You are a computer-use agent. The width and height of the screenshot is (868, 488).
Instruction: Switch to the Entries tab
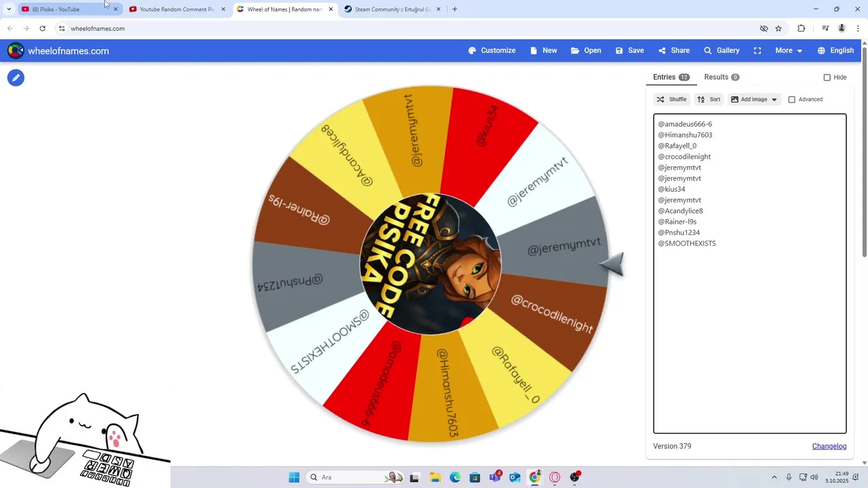[671, 77]
